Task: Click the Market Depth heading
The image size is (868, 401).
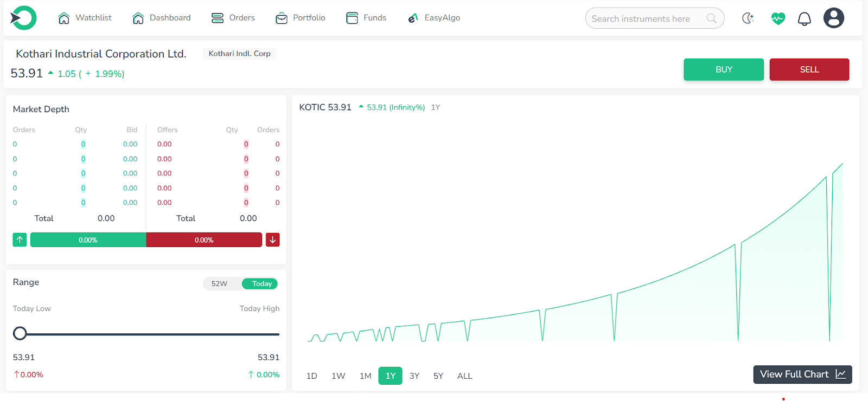Action: point(41,109)
